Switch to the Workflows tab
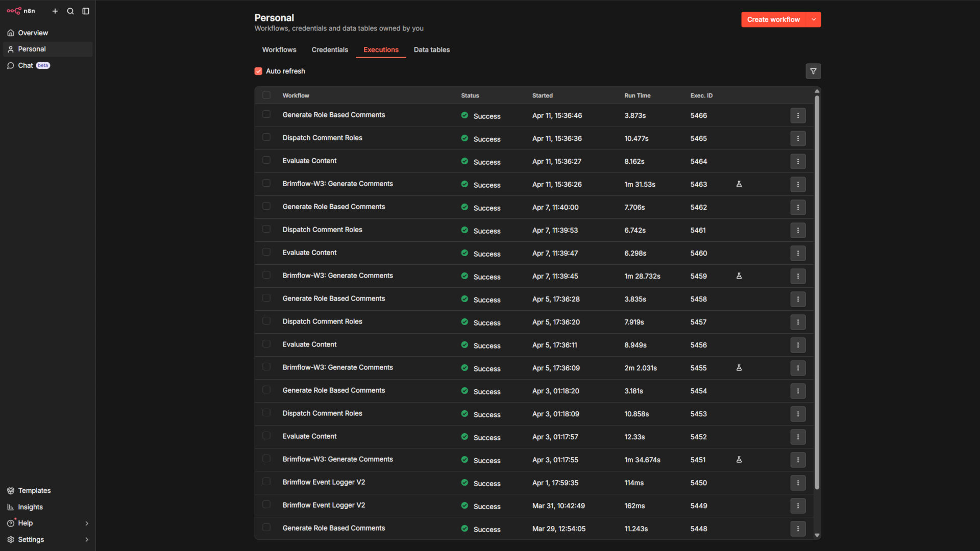 pyautogui.click(x=279, y=50)
